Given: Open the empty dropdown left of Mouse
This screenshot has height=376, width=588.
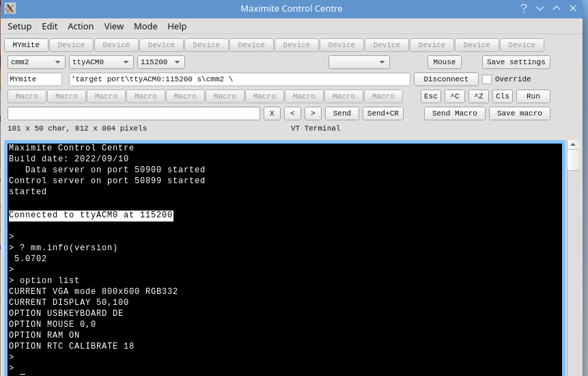Looking at the screenshot, I should pos(359,62).
